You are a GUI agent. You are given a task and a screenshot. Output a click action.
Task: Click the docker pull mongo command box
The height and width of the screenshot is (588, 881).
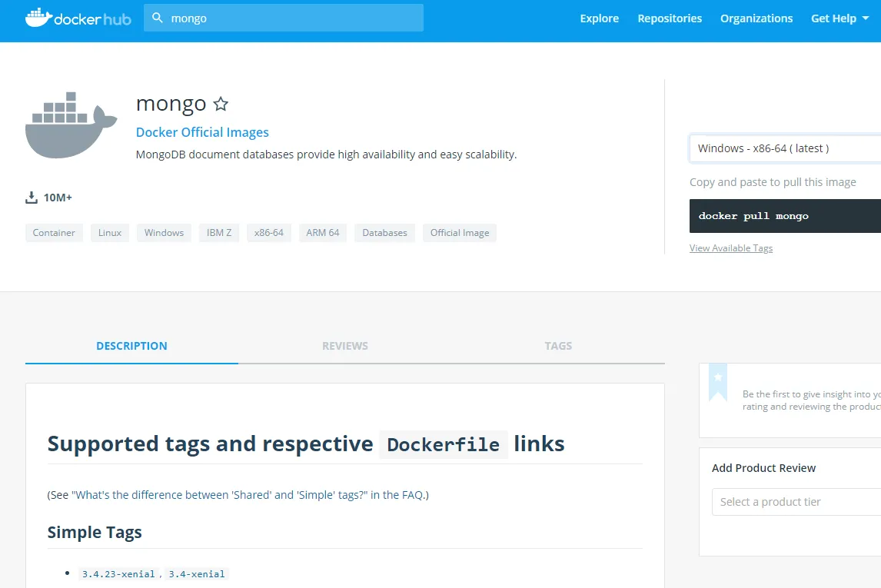coord(785,216)
